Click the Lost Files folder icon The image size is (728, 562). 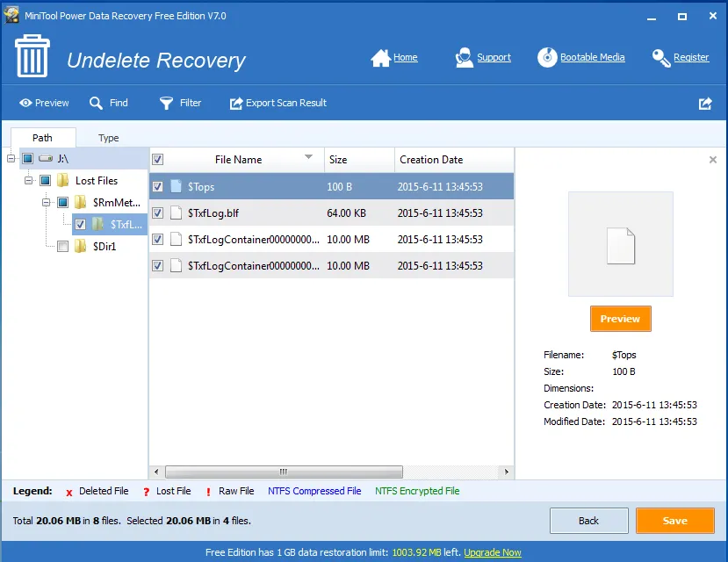[62, 181]
